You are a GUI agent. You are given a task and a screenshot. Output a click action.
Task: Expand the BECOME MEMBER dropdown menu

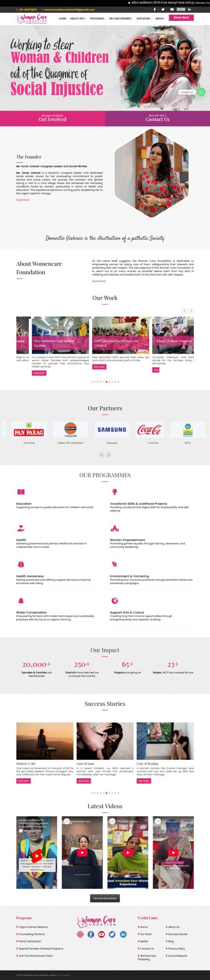121,18
